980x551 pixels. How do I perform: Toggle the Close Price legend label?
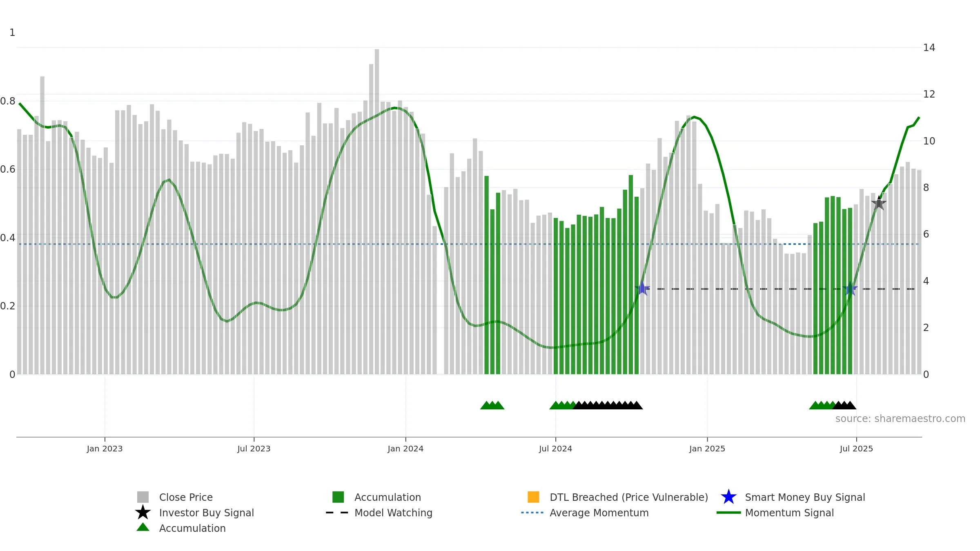pos(186,497)
